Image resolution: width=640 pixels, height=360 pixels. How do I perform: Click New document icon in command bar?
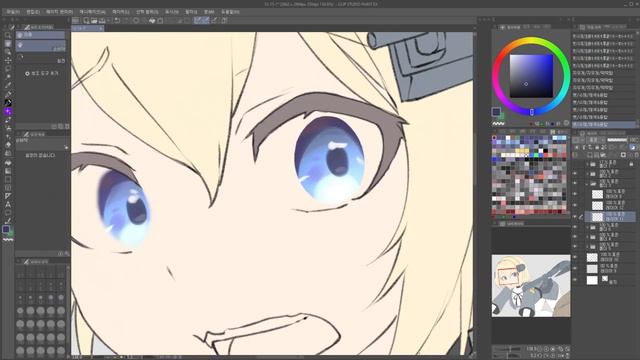tap(86, 20)
